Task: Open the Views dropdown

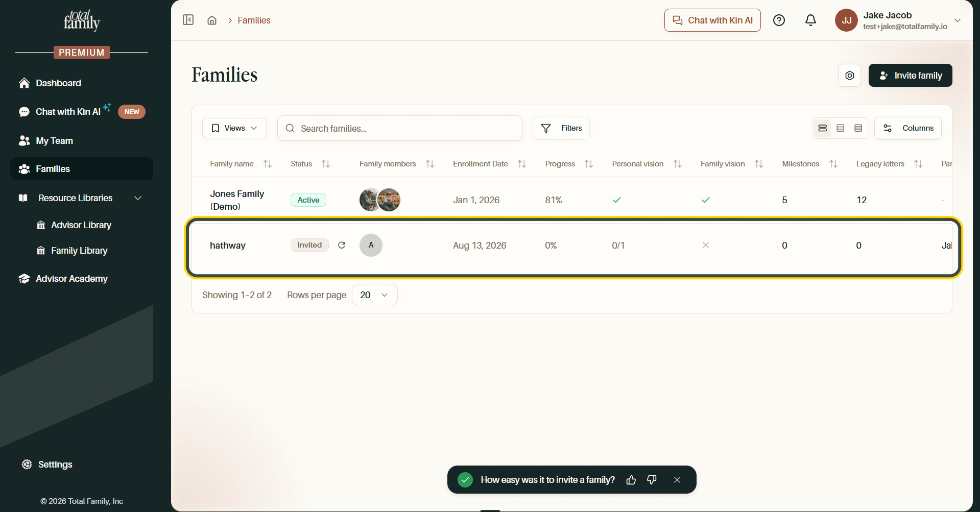Action: tap(234, 128)
